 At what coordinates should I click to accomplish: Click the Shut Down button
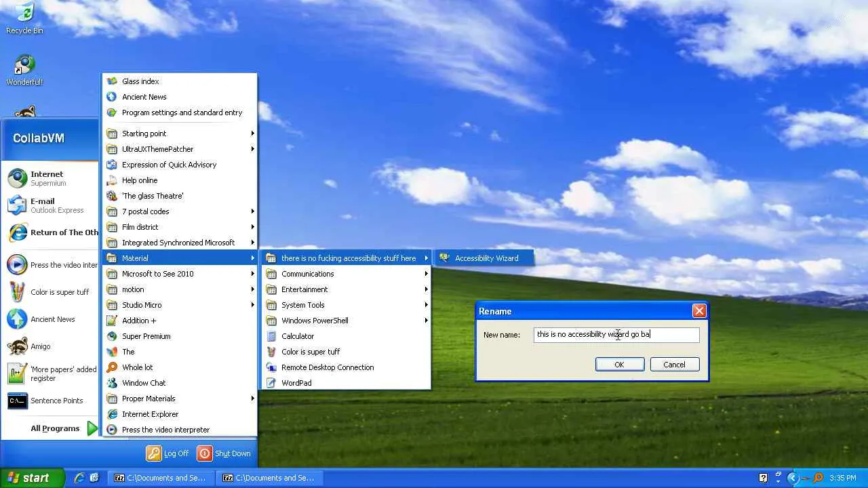point(224,453)
